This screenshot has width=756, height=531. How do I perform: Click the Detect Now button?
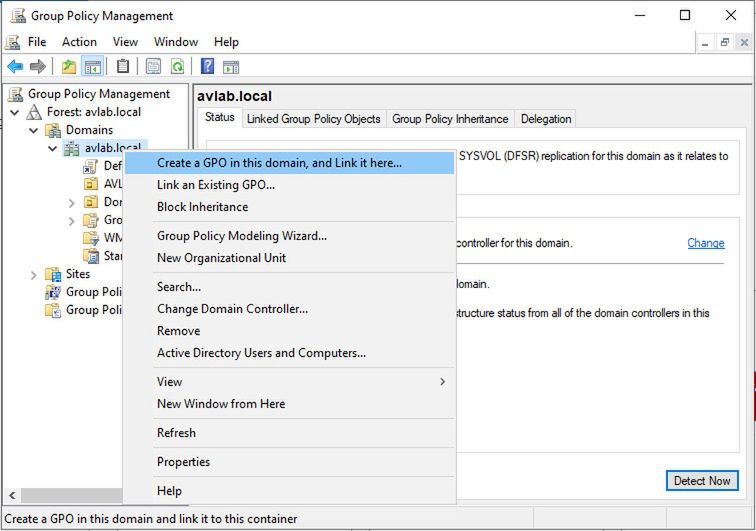[702, 481]
